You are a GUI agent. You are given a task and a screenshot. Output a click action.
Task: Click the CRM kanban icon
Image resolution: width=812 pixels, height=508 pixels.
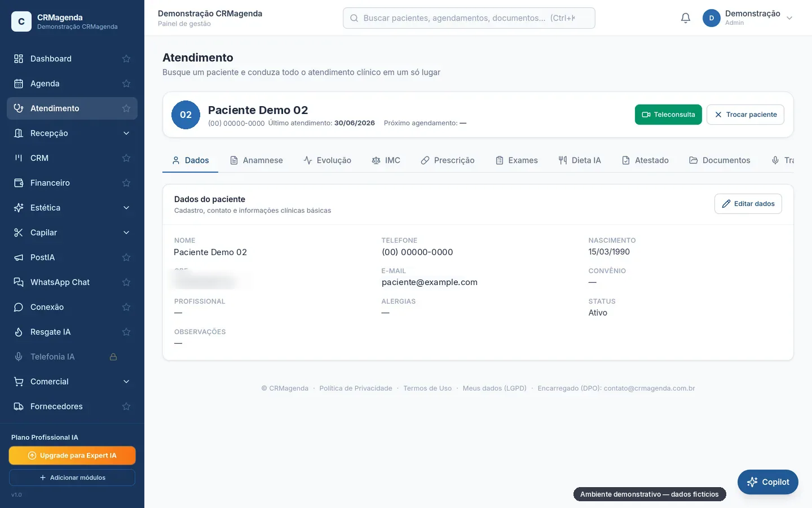(x=19, y=158)
